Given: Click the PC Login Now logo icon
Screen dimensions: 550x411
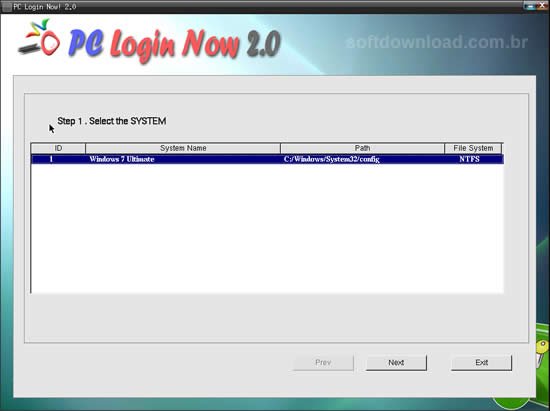Looking at the screenshot, I should (x=39, y=38).
